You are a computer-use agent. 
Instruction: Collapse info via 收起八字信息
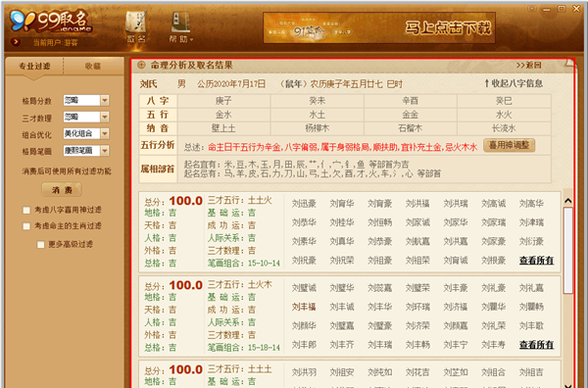(514, 83)
